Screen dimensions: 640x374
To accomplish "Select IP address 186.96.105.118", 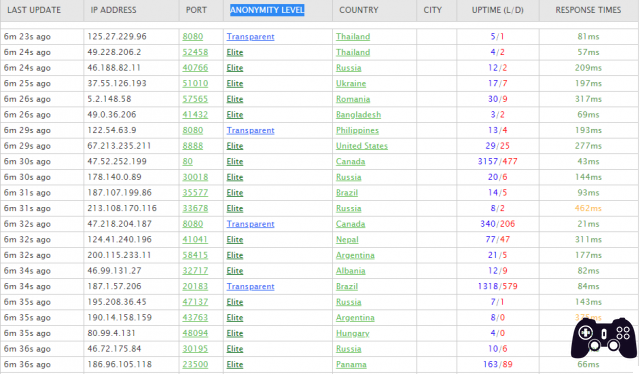I will pos(120,364).
